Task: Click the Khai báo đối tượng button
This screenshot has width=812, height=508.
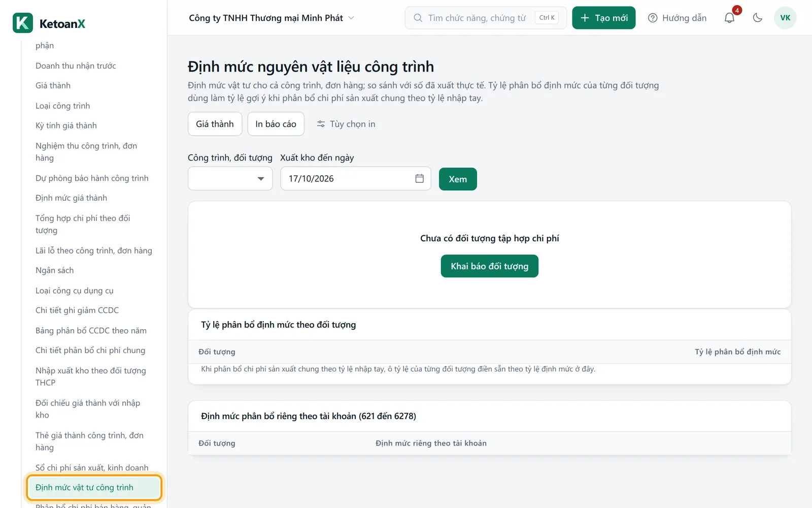Action: click(x=489, y=266)
